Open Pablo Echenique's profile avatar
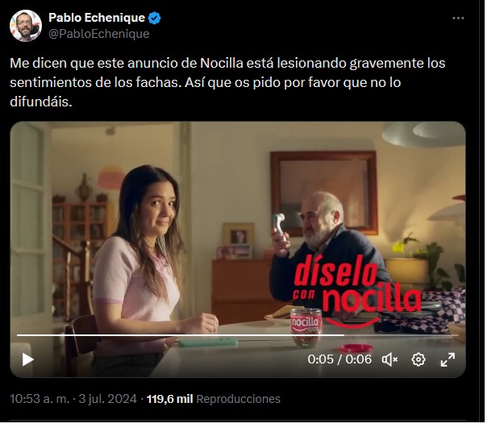 click(x=26, y=26)
